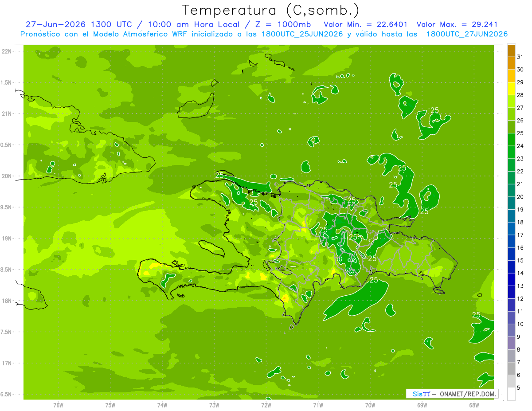Click the '15' label on the color scale
Image resolution: width=532 pixels, height=411 pixels.
[x=520, y=260]
